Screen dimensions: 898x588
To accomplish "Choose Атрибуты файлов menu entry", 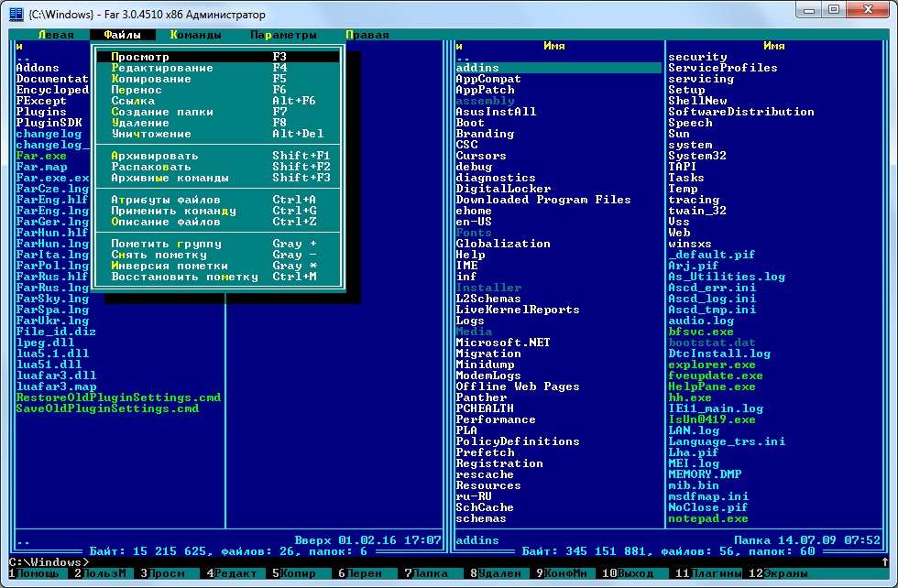I will click(x=218, y=200).
